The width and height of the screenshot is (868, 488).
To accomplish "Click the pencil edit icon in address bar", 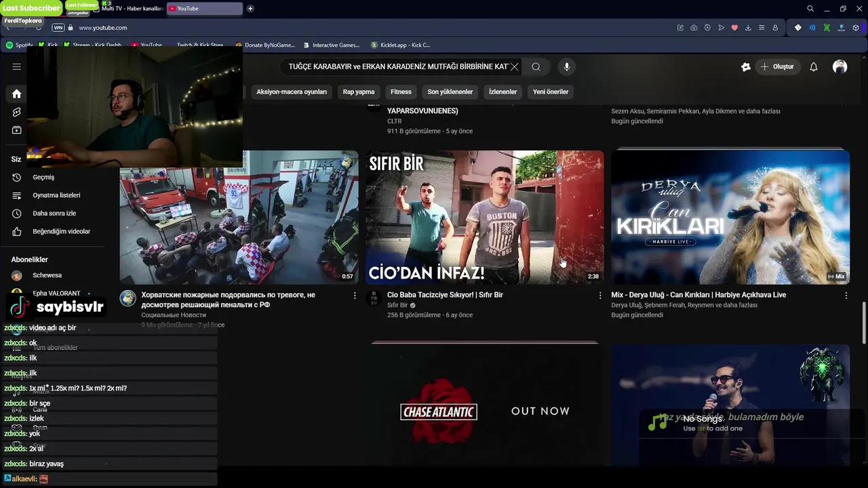I will pyautogui.click(x=680, y=28).
